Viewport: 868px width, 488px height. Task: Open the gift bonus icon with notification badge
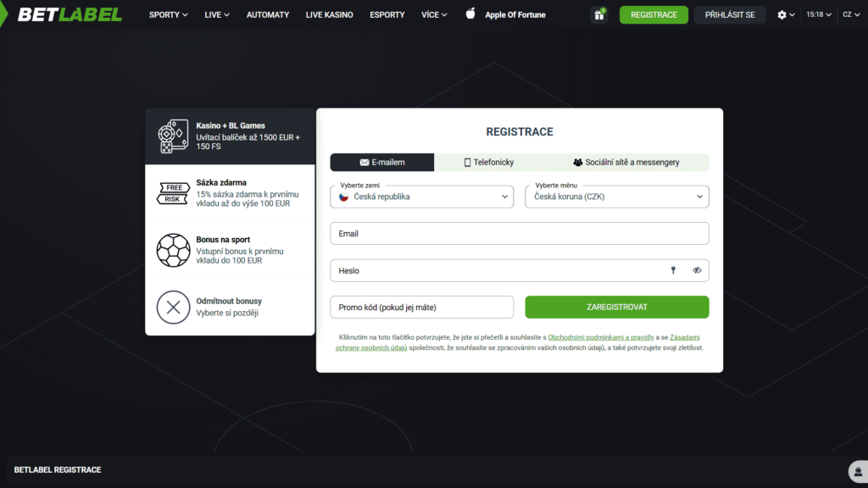click(599, 14)
